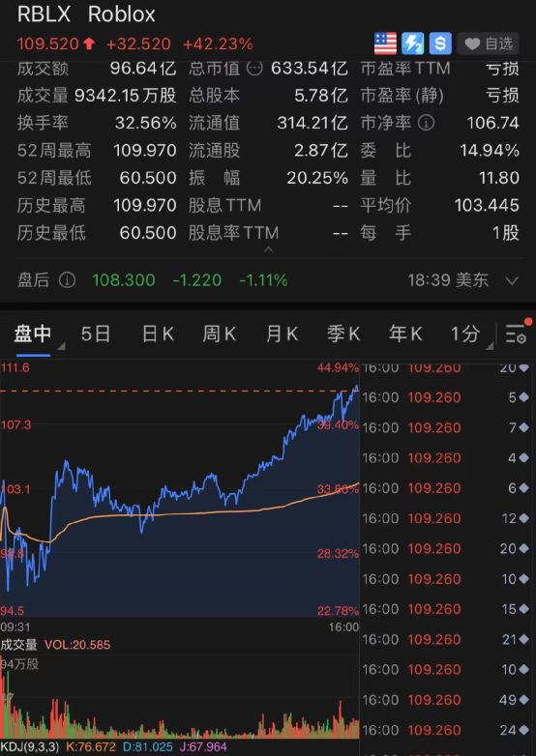Expand the 盘后 after-hours row chevron
The height and width of the screenshot is (756, 536).
point(512,280)
